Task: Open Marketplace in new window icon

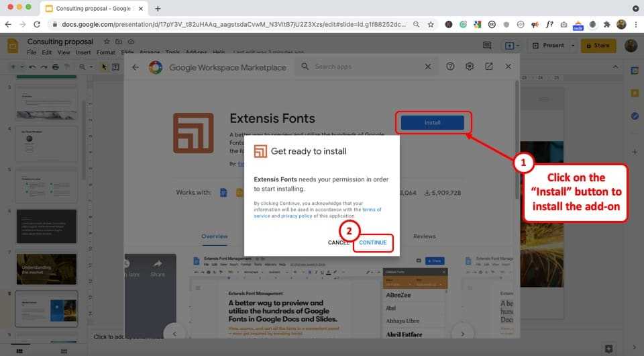Action: coord(489,66)
